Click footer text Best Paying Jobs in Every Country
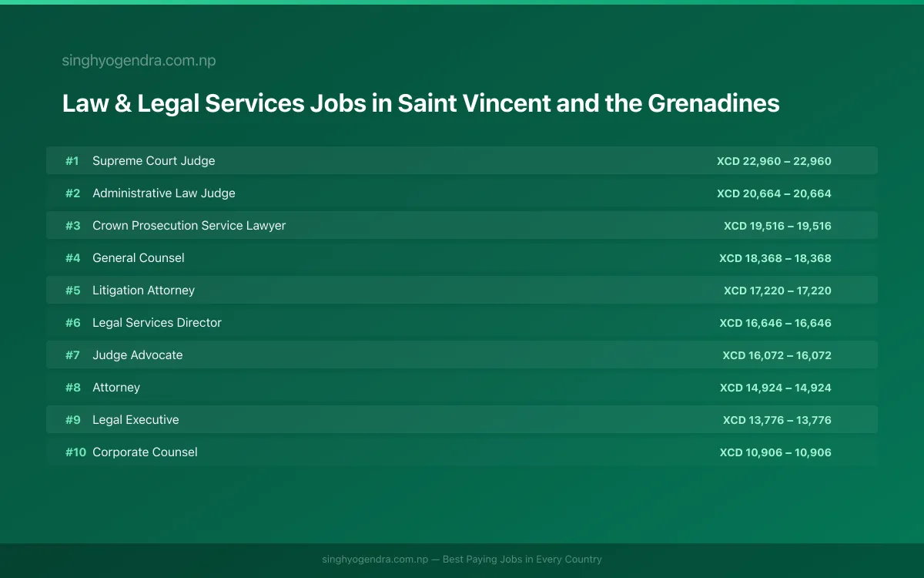The image size is (924, 578). [522, 560]
